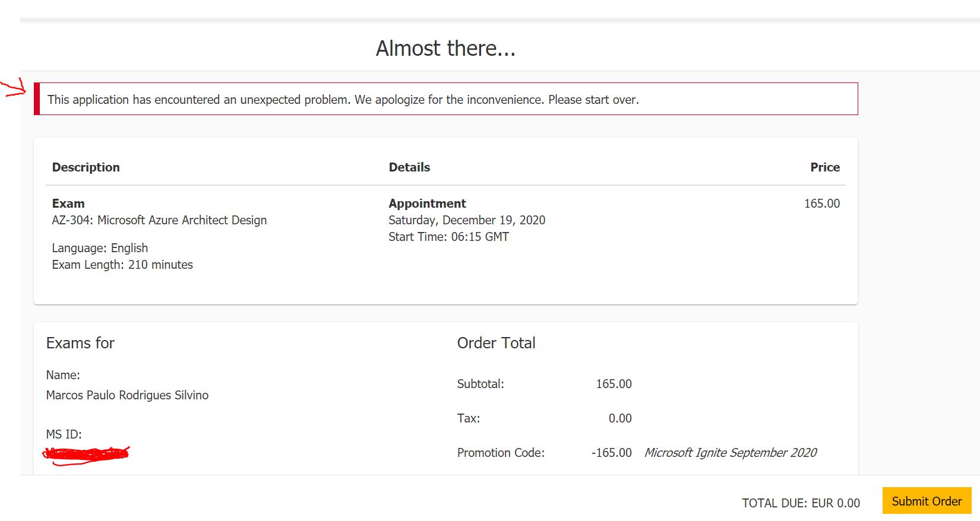
Task: Click the Tax value 0.00
Action: tap(620, 418)
